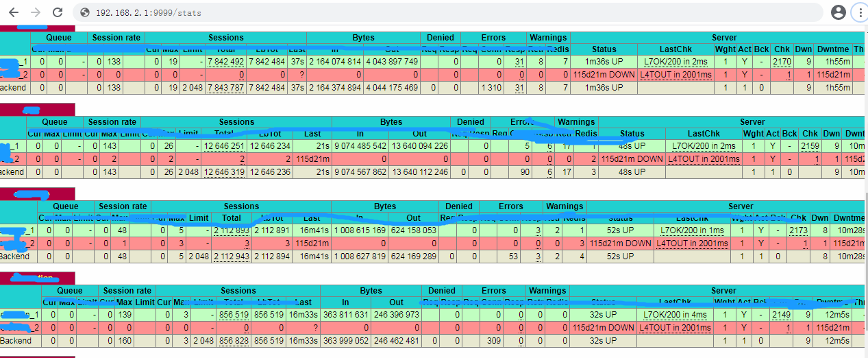Select backend bytes in 2 164 374 894

pos(335,88)
